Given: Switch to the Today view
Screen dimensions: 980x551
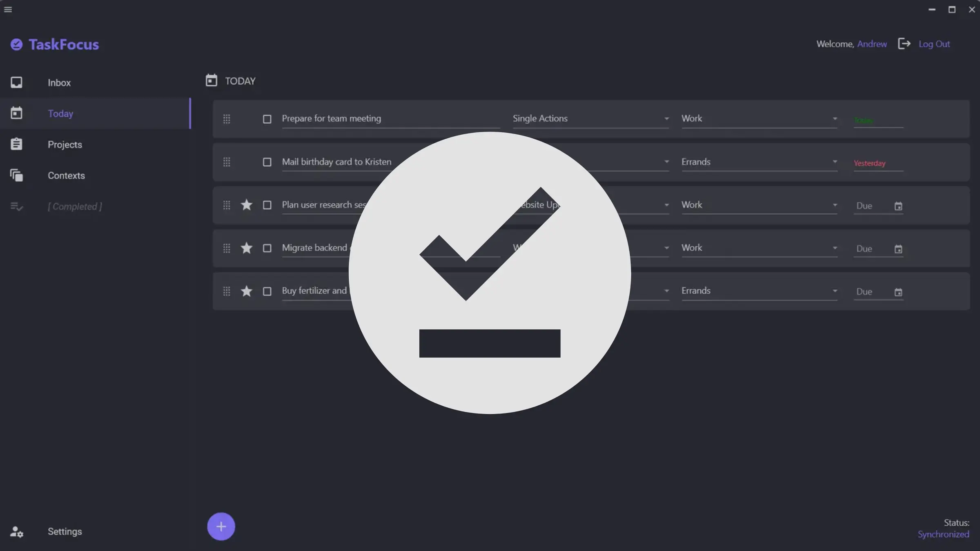Looking at the screenshot, I should (x=60, y=113).
